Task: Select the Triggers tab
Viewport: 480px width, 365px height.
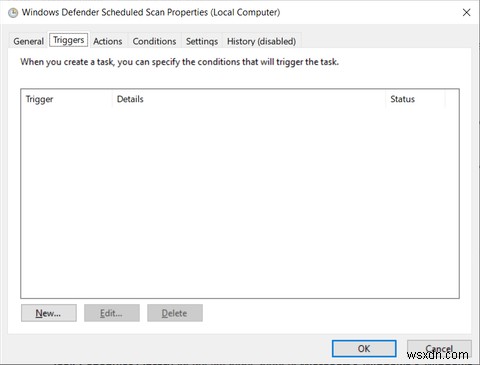Action: [69, 40]
